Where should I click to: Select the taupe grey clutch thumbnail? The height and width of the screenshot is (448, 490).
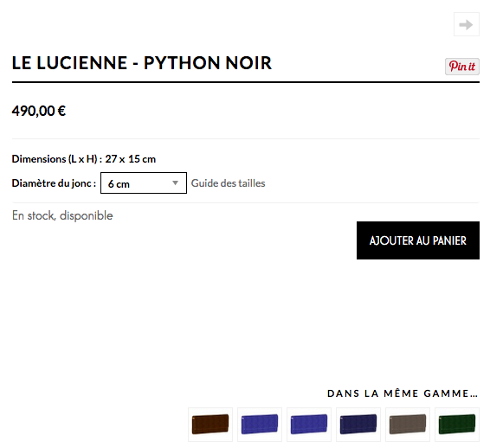pos(408,425)
